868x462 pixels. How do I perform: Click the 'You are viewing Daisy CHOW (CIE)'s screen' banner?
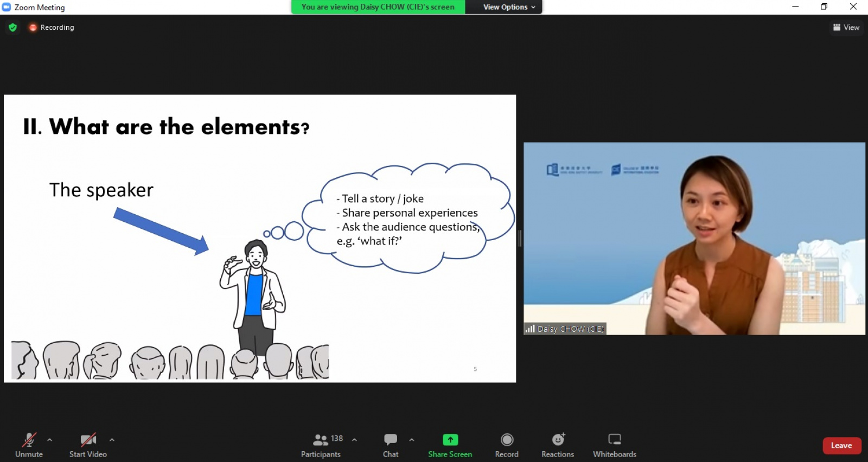pos(378,7)
